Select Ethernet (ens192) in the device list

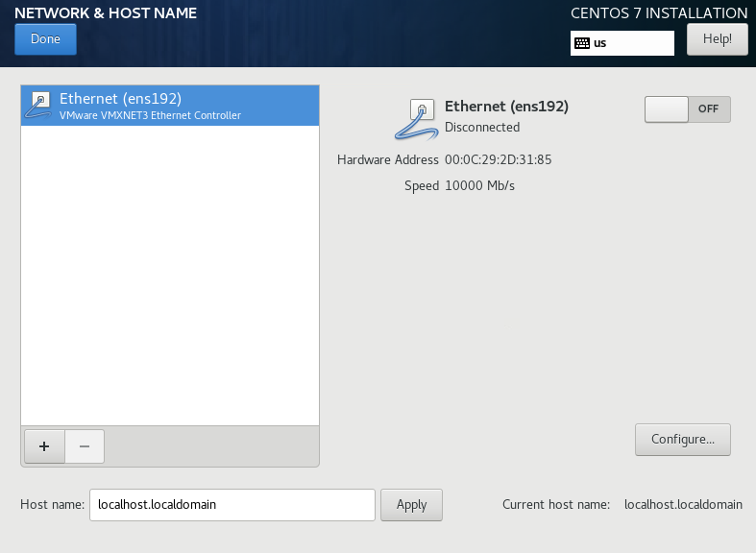pos(170,106)
